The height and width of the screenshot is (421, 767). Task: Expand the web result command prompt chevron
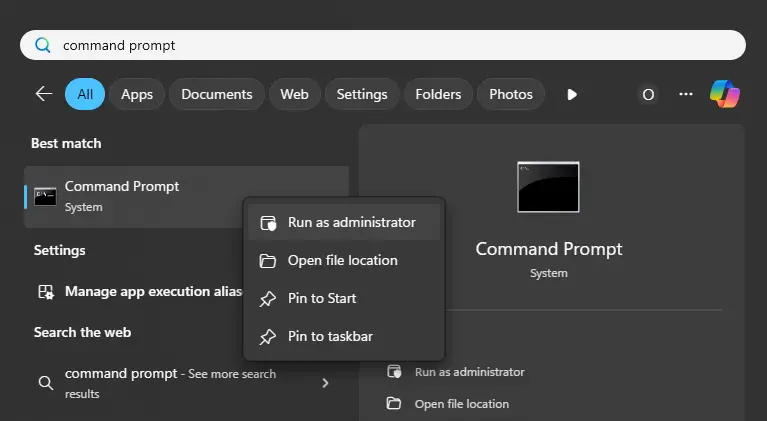click(x=325, y=383)
